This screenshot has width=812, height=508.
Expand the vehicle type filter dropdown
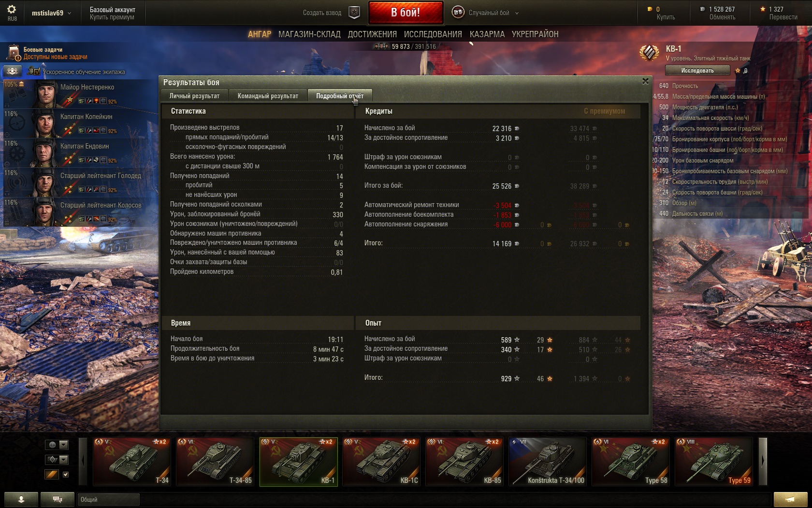(x=57, y=460)
